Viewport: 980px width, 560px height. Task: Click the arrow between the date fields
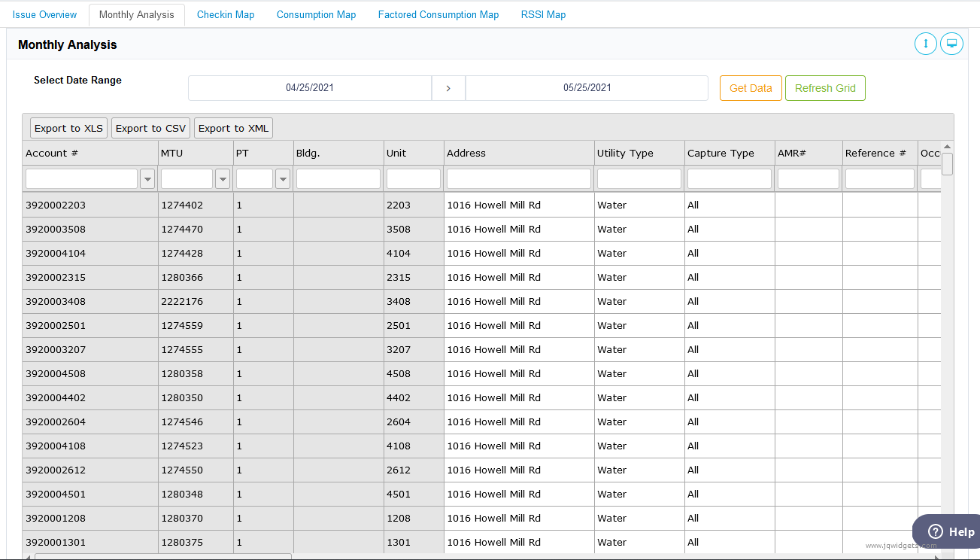pos(448,88)
